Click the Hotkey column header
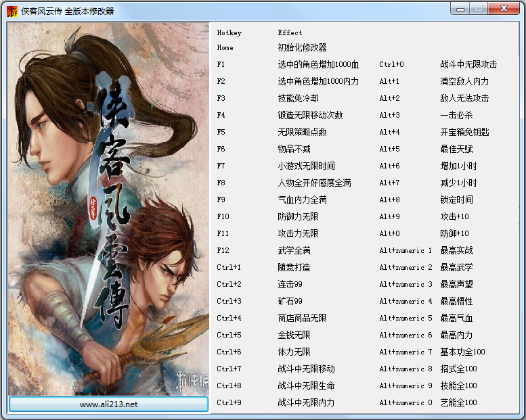The height and width of the screenshot is (420, 526). coord(229,32)
